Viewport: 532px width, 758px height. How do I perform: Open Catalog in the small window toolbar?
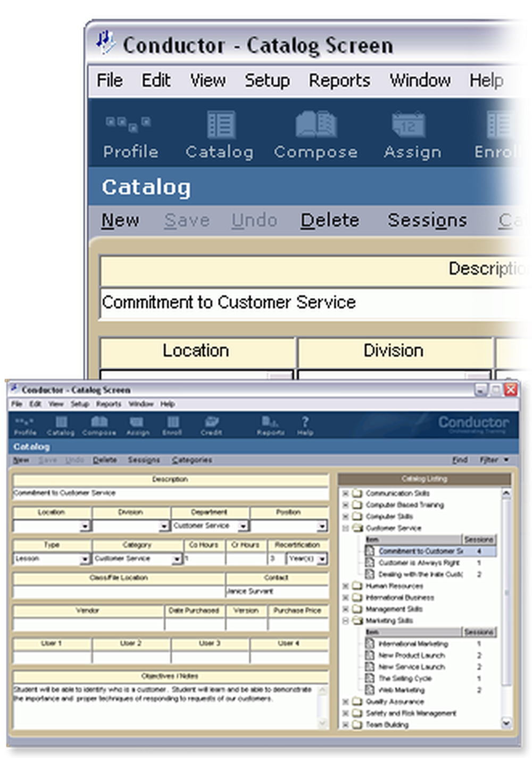[61, 426]
